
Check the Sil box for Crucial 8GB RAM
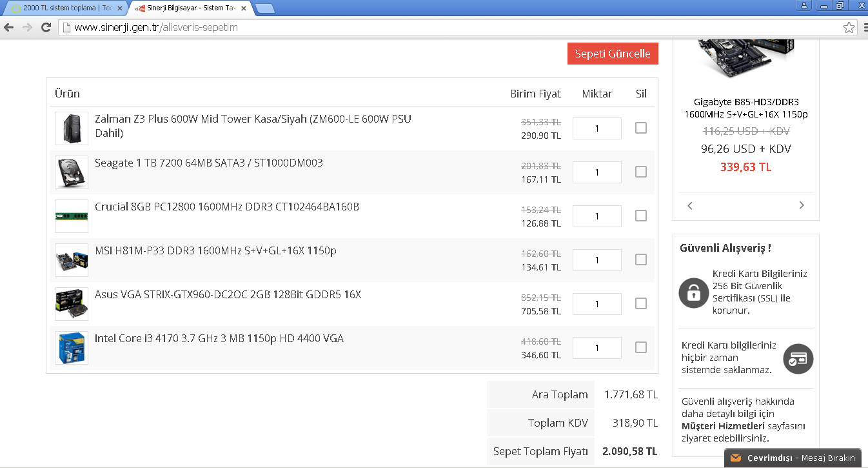tap(640, 216)
